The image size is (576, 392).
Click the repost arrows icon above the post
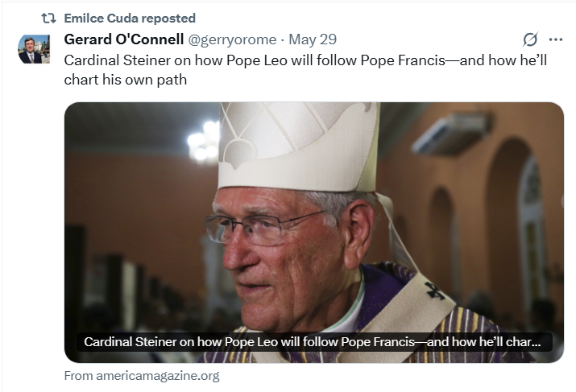(48, 18)
